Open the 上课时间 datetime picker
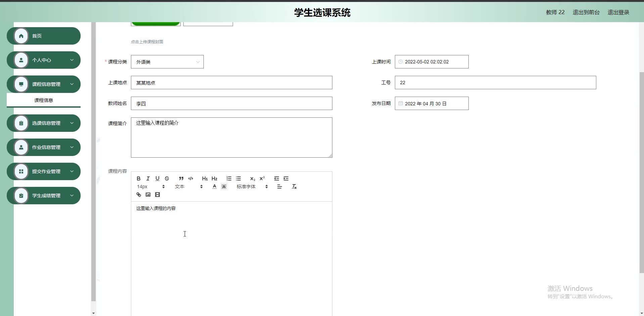This screenshot has width=644, height=316. 431,62
